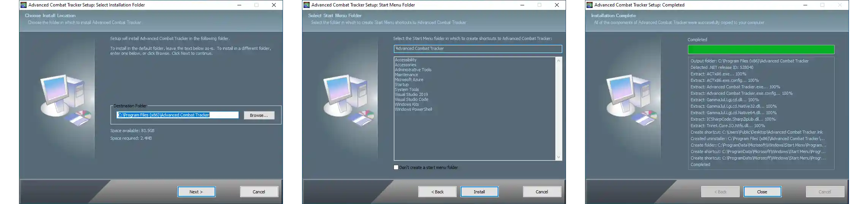Select Maintenance in folder list
This screenshot has width=868, height=204.
(x=406, y=75)
